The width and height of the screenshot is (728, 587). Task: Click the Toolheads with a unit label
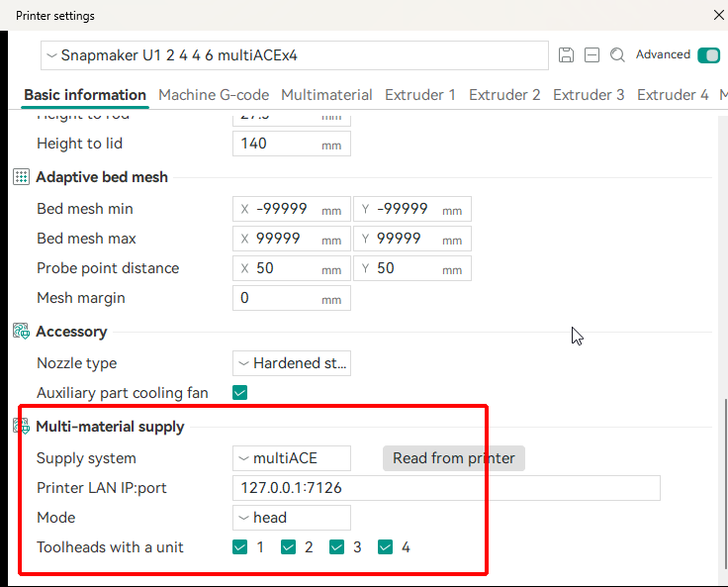[110, 547]
